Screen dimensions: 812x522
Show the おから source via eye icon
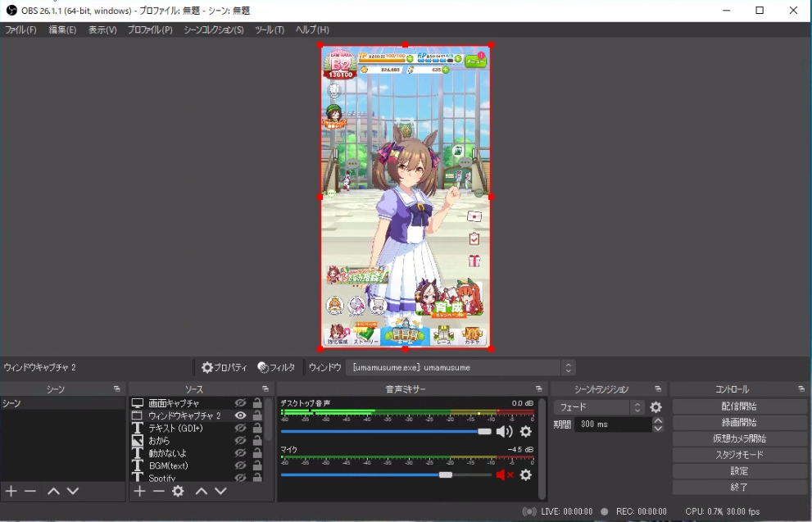pyautogui.click(x=240, y=441)
